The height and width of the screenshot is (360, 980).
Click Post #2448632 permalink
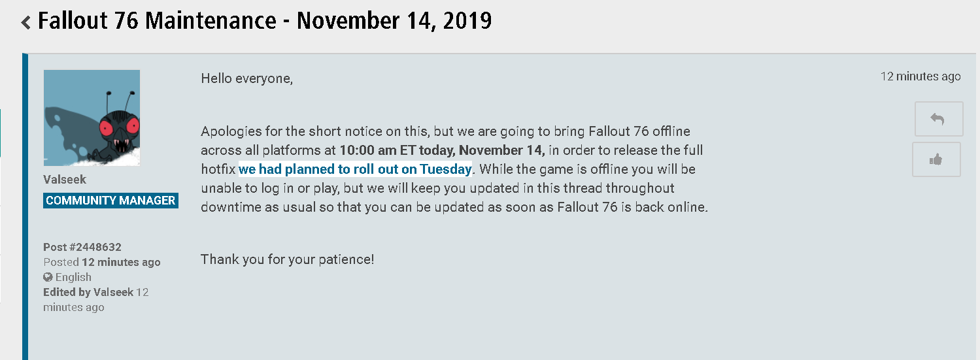[x=82, y=247]
